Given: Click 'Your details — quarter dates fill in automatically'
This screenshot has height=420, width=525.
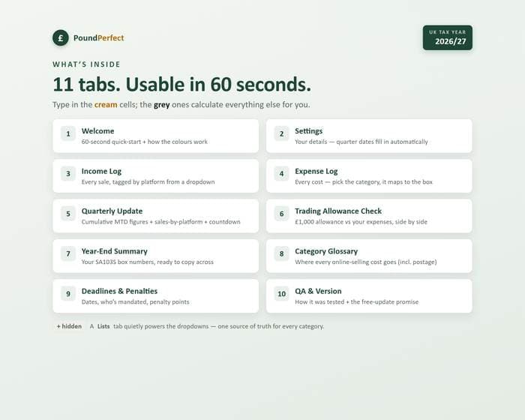Looking at the screenshot, I should pyautogui.click(x=361, y=142).
